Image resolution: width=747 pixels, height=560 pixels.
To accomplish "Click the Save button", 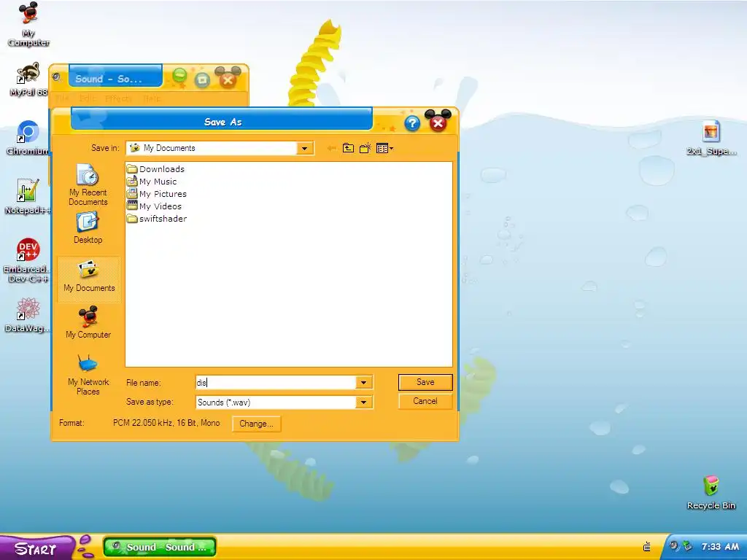I will tap(425, 382).
